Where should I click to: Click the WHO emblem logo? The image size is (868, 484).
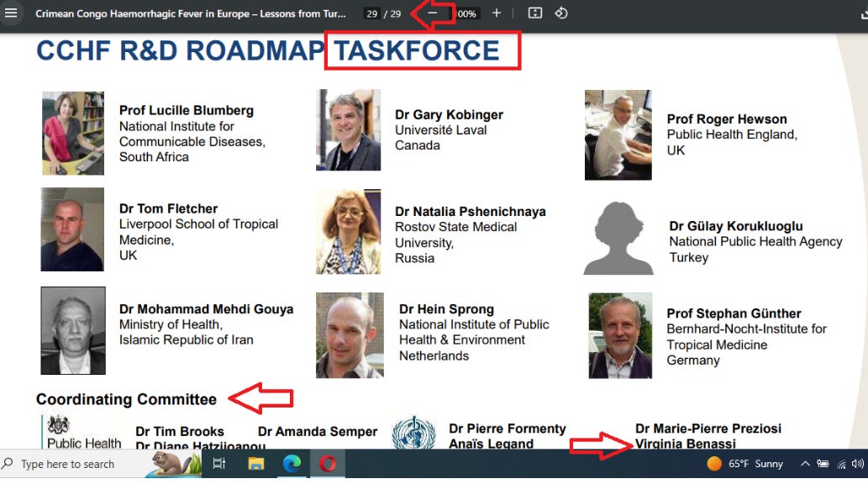pos(413,433)
